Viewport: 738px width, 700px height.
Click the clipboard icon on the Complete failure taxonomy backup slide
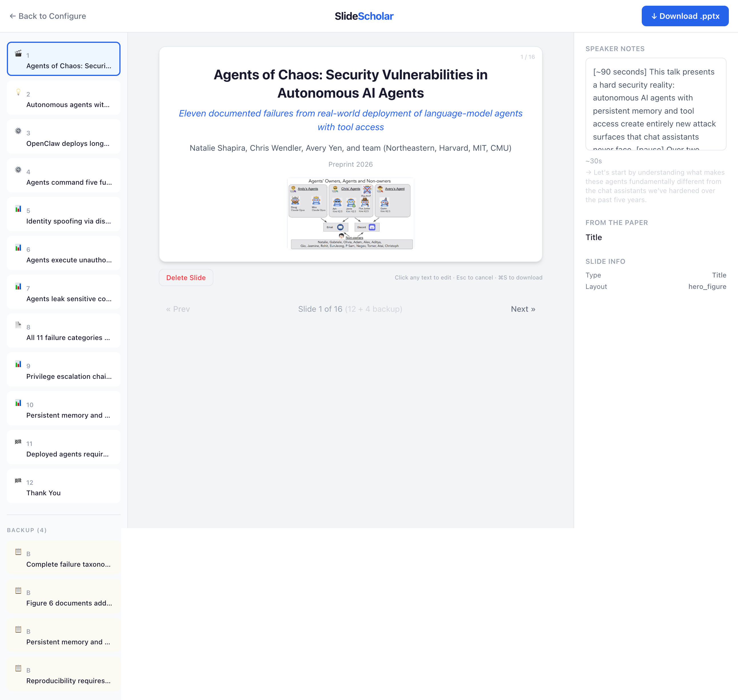tap(18, 552)
